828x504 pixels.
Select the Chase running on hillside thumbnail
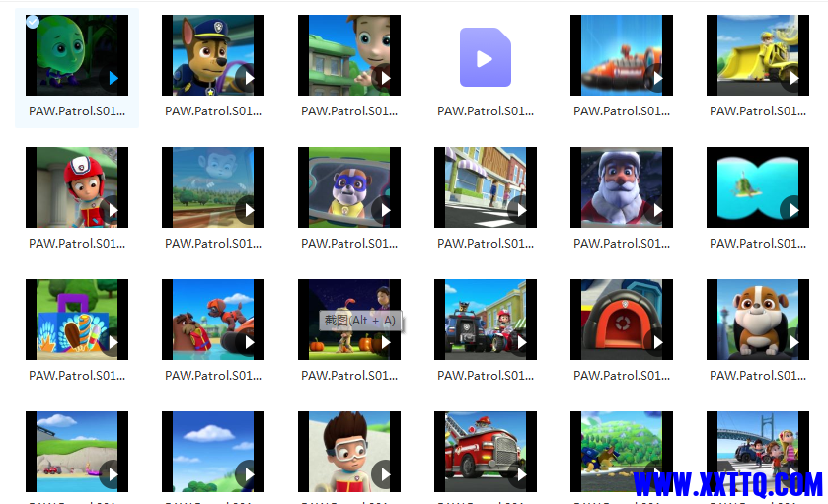click(x=622, y=452)
